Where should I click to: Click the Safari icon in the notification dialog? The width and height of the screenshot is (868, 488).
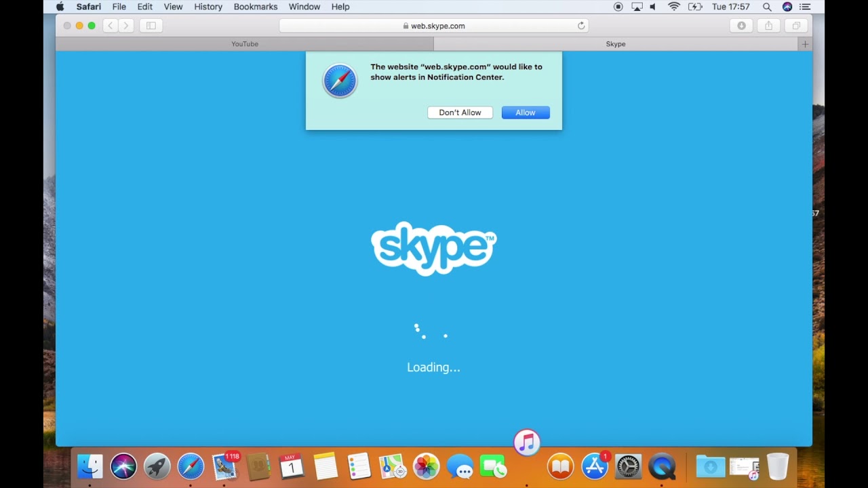[x=340, y=81]
